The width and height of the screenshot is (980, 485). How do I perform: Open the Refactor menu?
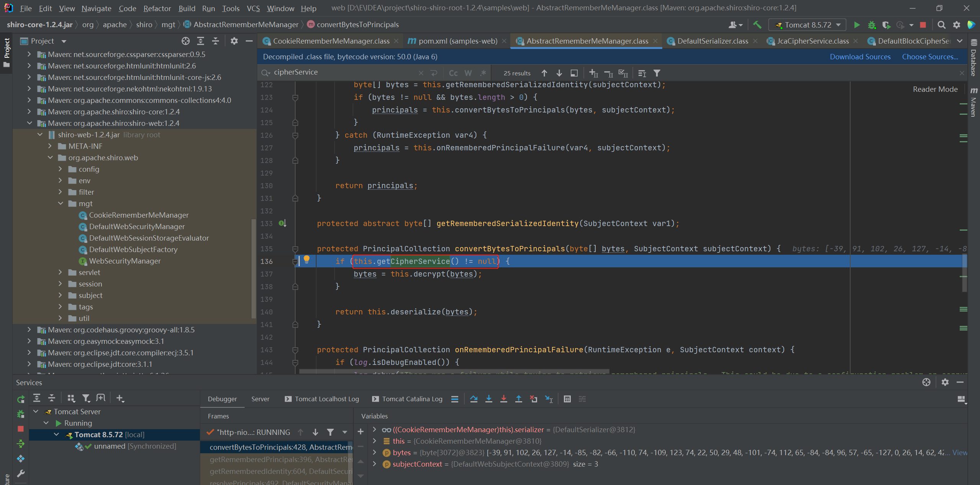157,8
